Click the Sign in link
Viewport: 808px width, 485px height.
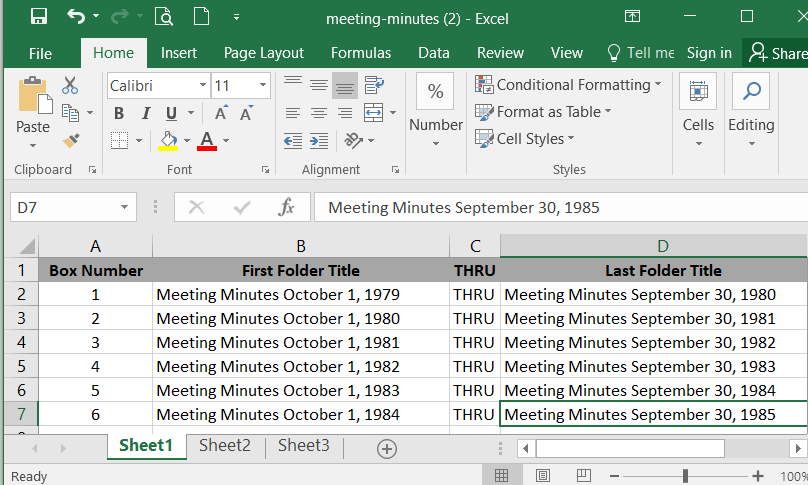[x=709, y=53]
